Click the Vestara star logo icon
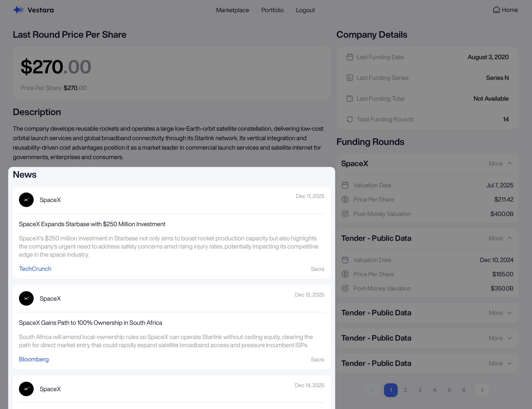 19,10
